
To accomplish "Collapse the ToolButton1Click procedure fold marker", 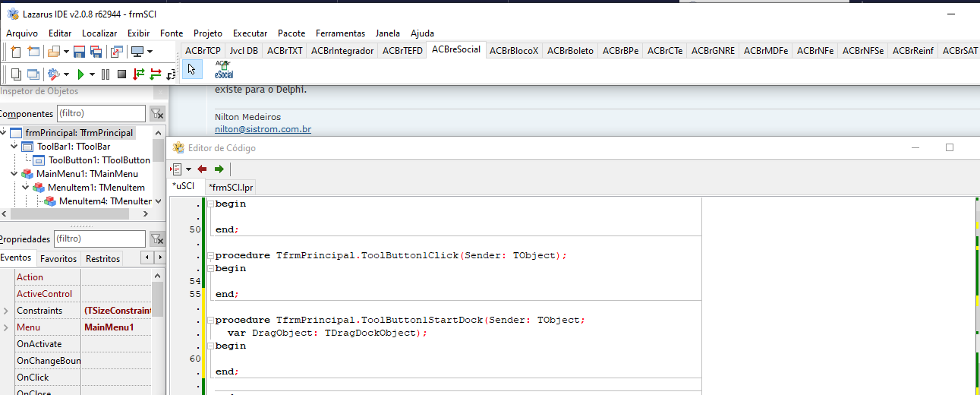I will pos(210,256).
